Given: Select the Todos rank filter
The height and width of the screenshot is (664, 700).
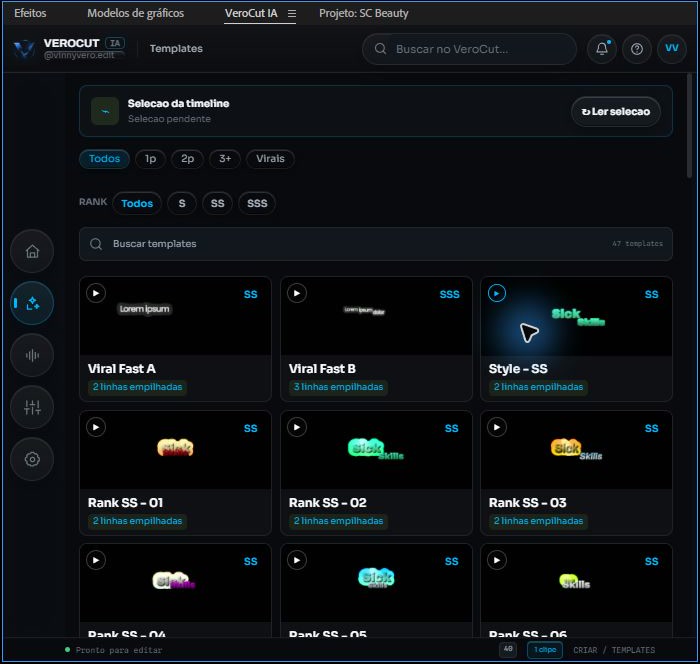Looking at the screenshot, I should pos(137,204).
